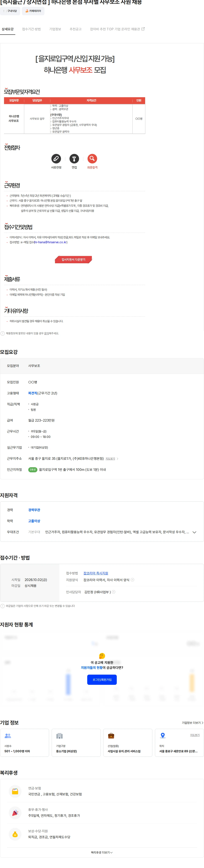Click the thinking emoji above 이 공고에 지원한
Screen dimensions: 204x868
click(x=102, y=656)
